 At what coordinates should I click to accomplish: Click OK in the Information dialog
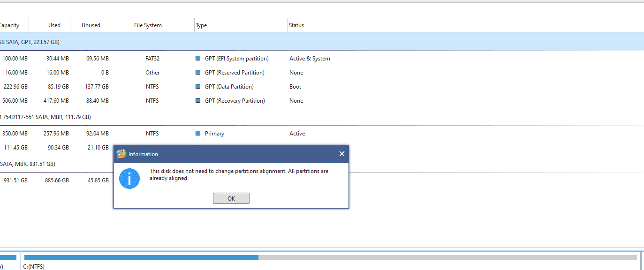coord(231,198)
